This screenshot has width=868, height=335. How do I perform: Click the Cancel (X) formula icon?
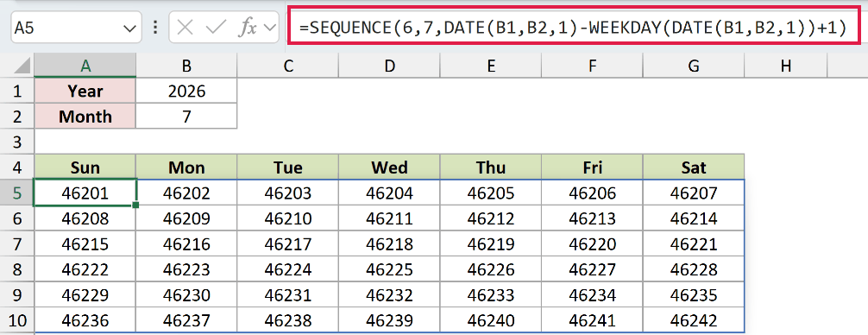coord(185,28)
